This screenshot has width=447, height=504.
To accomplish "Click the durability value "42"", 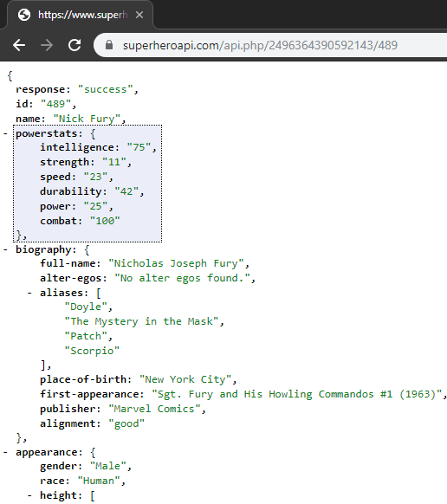I will click(126, 191).
